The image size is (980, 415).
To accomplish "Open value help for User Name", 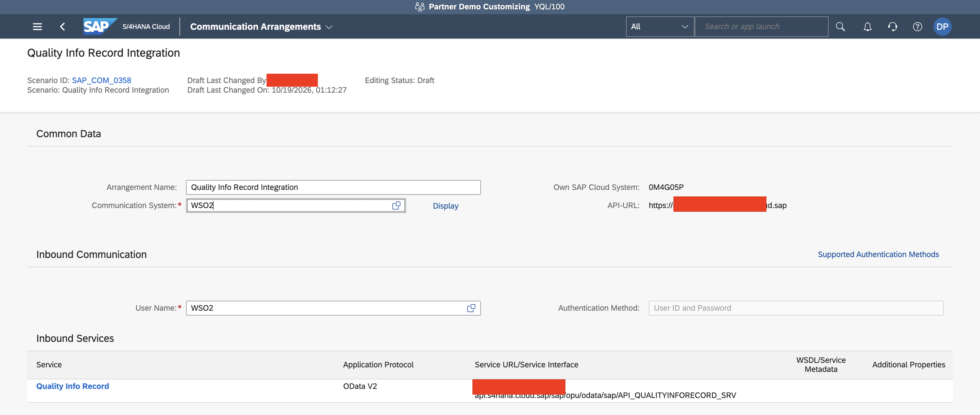I will (x=471, y=308).
